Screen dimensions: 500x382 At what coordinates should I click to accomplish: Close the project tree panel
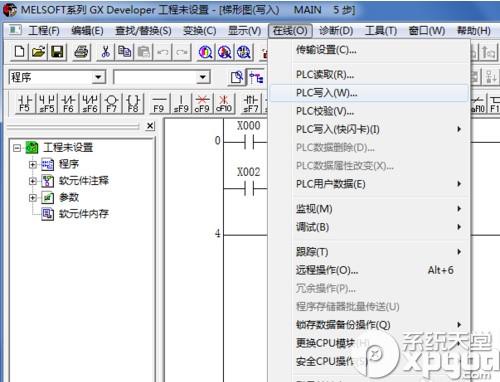(x=150, y=126)
